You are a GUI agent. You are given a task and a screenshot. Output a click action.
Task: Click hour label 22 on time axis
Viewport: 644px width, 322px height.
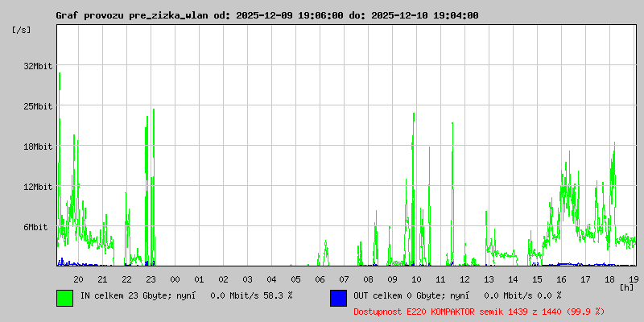(x=127, y=279)
